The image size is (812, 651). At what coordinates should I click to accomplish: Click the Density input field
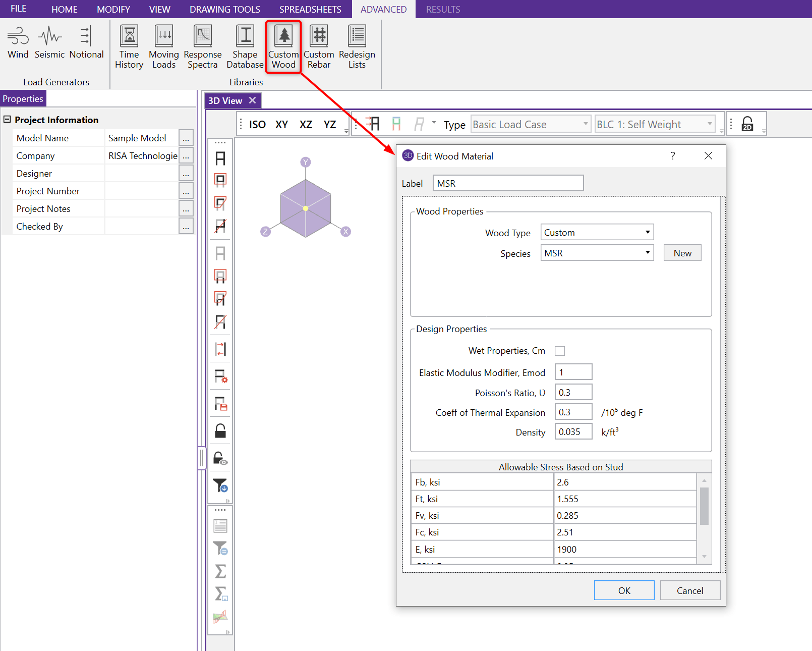click(x=573, y=432)
